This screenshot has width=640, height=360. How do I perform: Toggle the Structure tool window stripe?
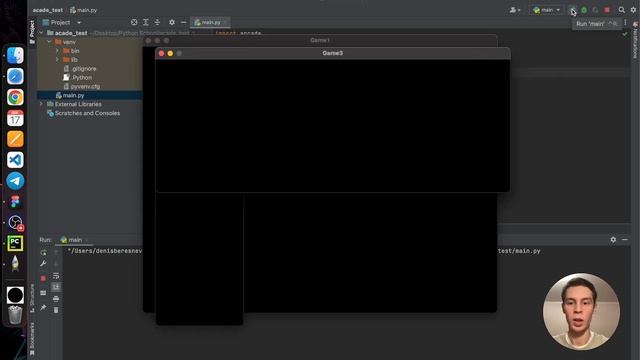pos(32,298)
